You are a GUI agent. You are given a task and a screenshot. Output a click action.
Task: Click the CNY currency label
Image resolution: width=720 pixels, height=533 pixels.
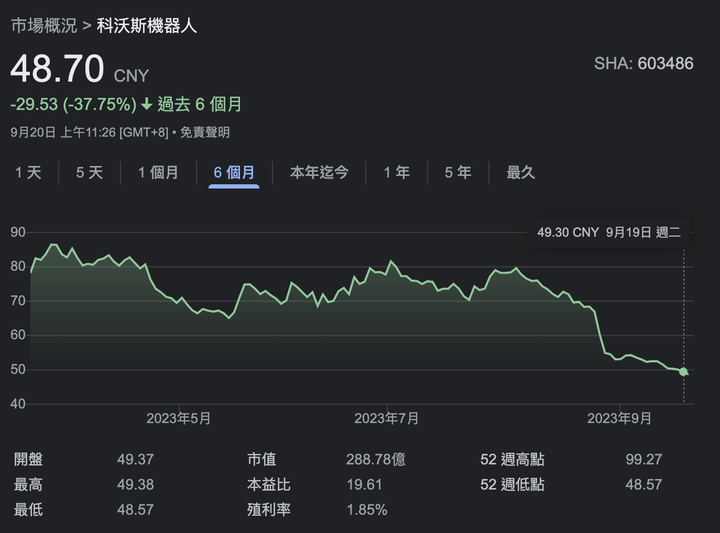tap(132, 75)
